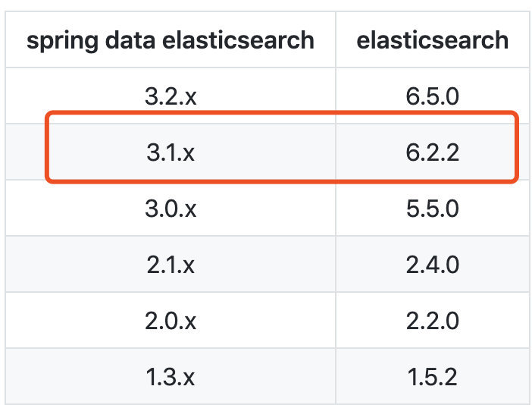Viewport: 532px width, 405px height.
Task: Click the red highlight box's top border
Action: 280,114
